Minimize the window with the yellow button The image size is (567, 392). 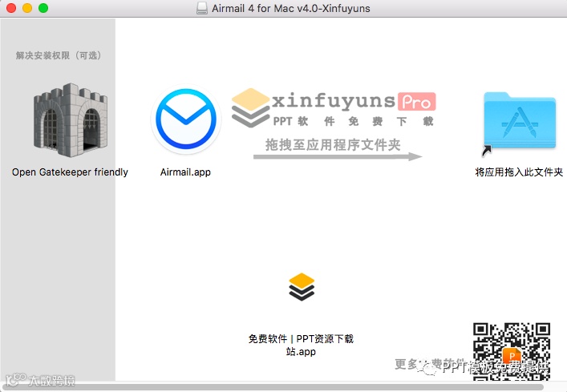27,8
